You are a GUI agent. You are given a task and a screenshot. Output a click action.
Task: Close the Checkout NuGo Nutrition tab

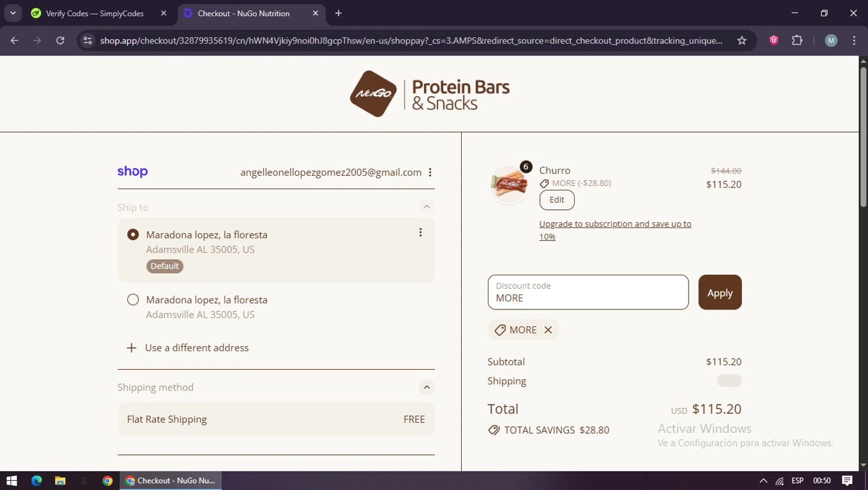[315, 13]
